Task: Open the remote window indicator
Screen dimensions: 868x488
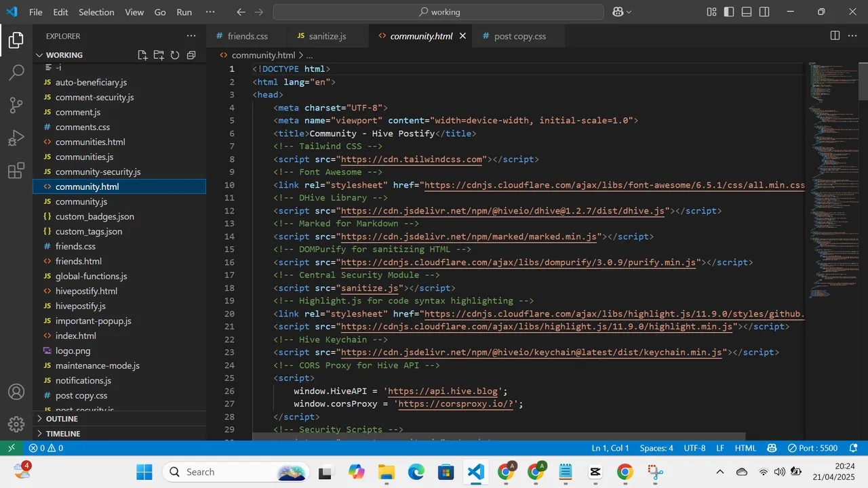Action: pyautogui.click(x=11, y=448)
